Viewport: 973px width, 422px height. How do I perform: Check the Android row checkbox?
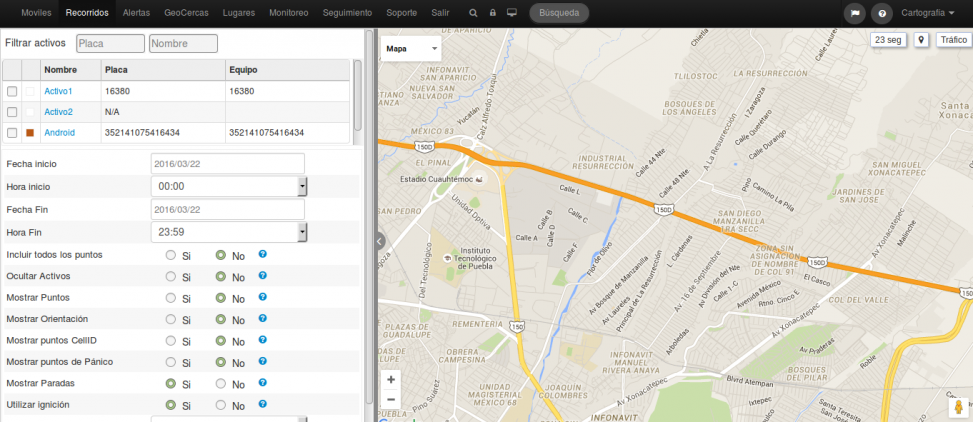tap(12, 133)
